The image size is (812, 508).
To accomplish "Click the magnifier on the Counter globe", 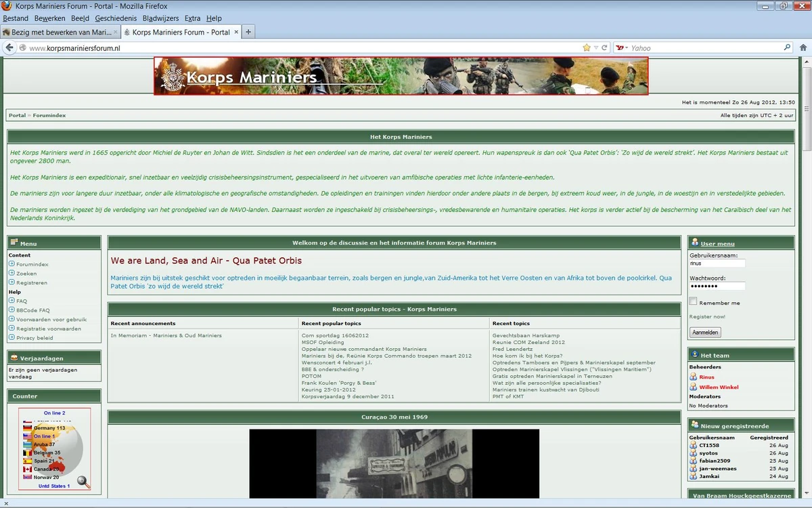I will pyautogui.click(x=83, y=481).
